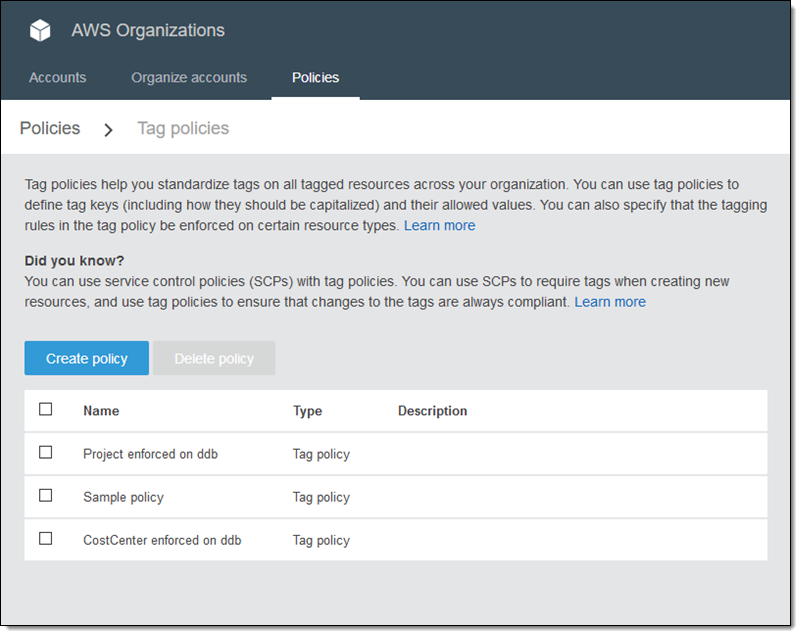Image resolution: width=801 pixels, height=636 pixels.
Task: Click the Type column header
Action: 307,411
